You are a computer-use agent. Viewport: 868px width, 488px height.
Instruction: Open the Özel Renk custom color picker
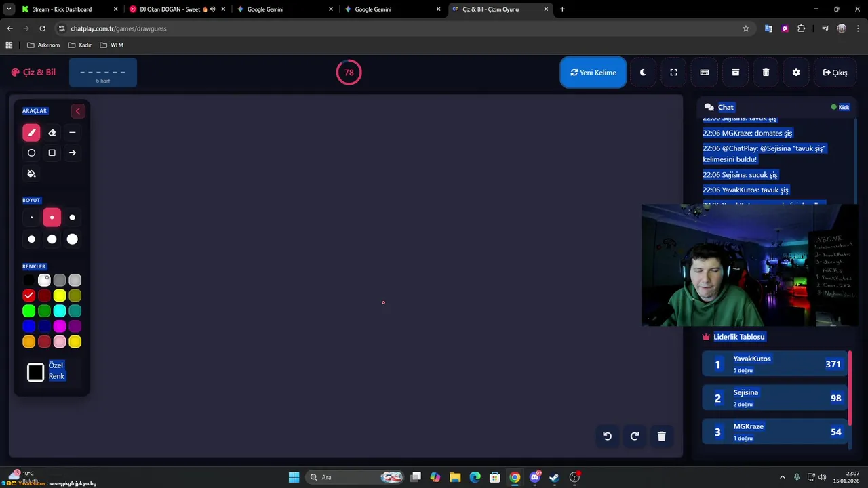36,372
